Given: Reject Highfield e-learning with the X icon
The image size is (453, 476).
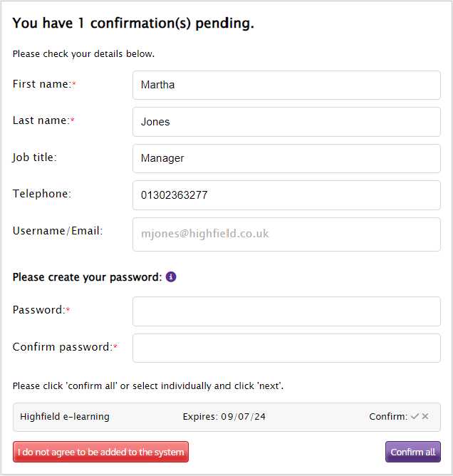Looking at the screenshot, I should click(425, 416).
